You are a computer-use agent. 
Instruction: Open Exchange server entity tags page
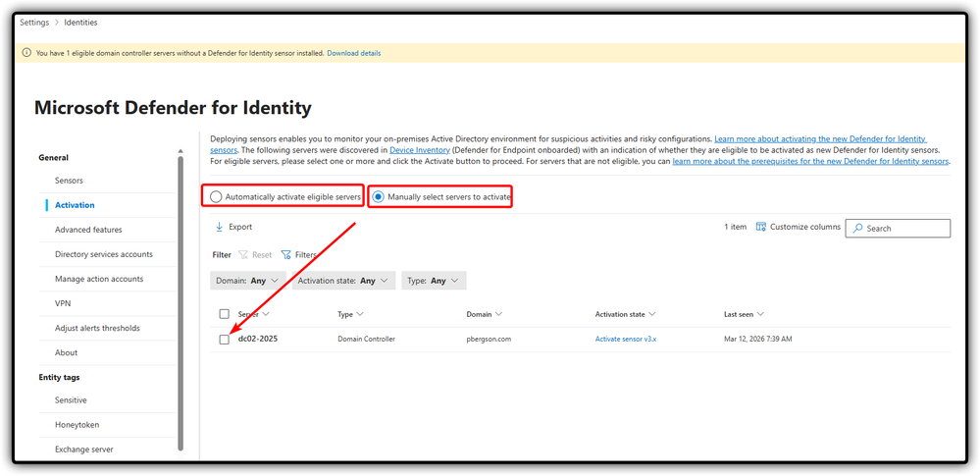(83, 450)
